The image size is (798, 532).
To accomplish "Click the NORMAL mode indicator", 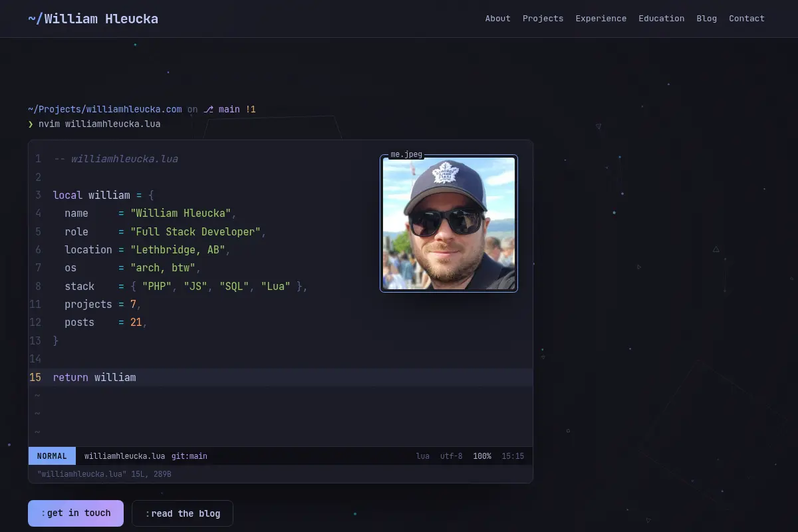I will click(x=52, y=456).
